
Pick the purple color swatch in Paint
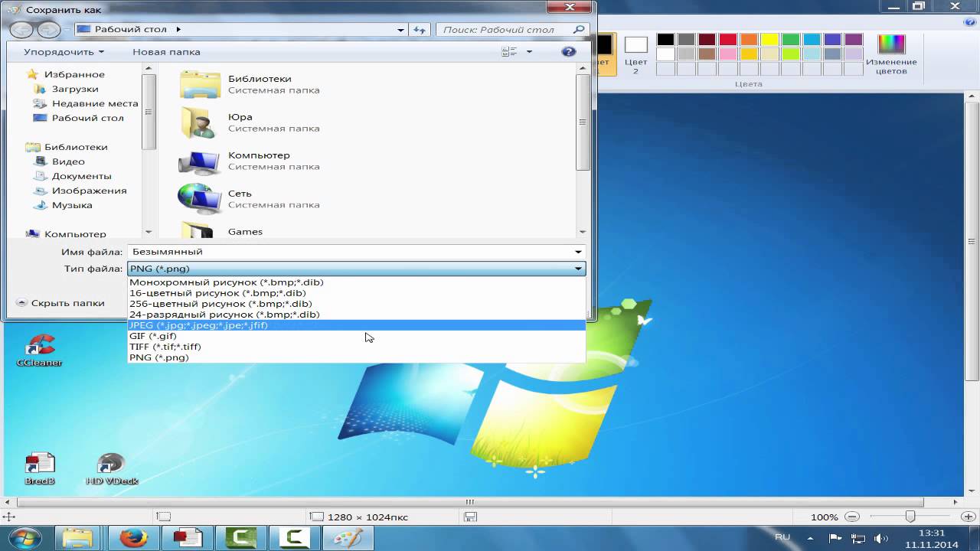pyautogui.click(x=852, y=40)
